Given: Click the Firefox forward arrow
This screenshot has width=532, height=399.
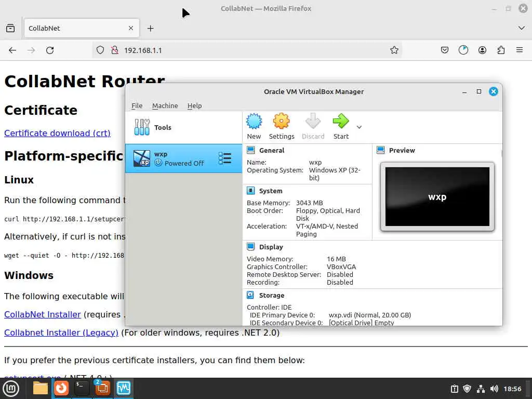Looking at the screenshot, I should point(31,50).
